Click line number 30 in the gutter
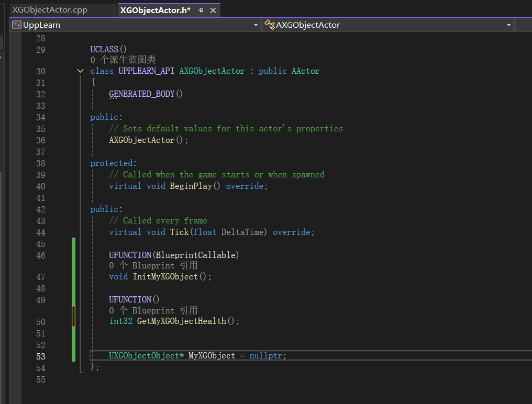 41,71
